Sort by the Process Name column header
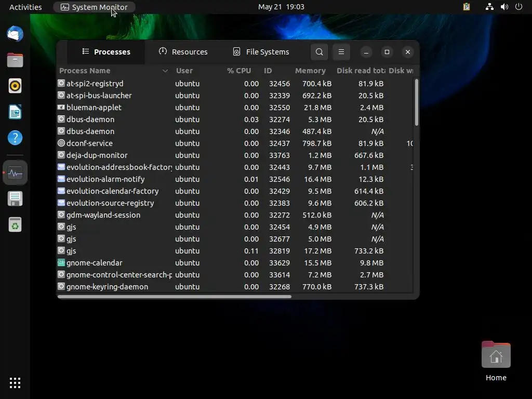Image resolution: width=532 pixels, height=399 pixels. point(85,71)
